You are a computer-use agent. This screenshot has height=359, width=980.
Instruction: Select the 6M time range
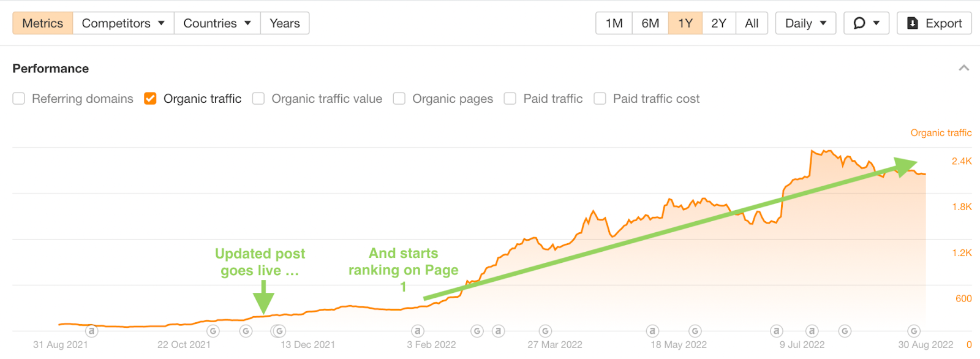[x=650, y=23]
